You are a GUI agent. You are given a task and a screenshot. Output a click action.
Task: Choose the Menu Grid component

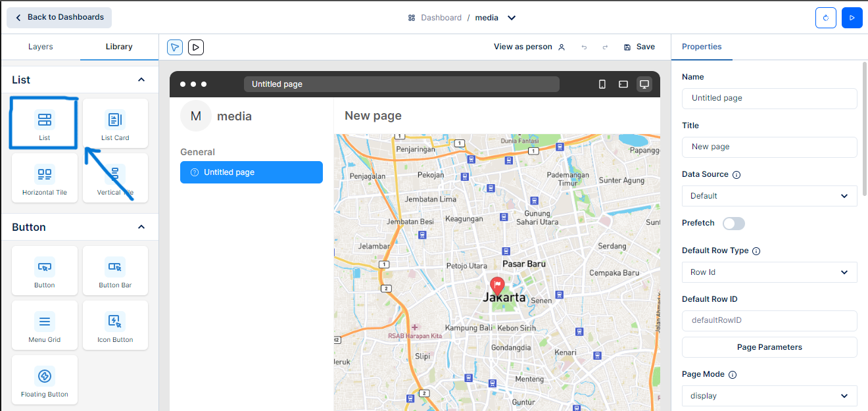pos(45,326)
